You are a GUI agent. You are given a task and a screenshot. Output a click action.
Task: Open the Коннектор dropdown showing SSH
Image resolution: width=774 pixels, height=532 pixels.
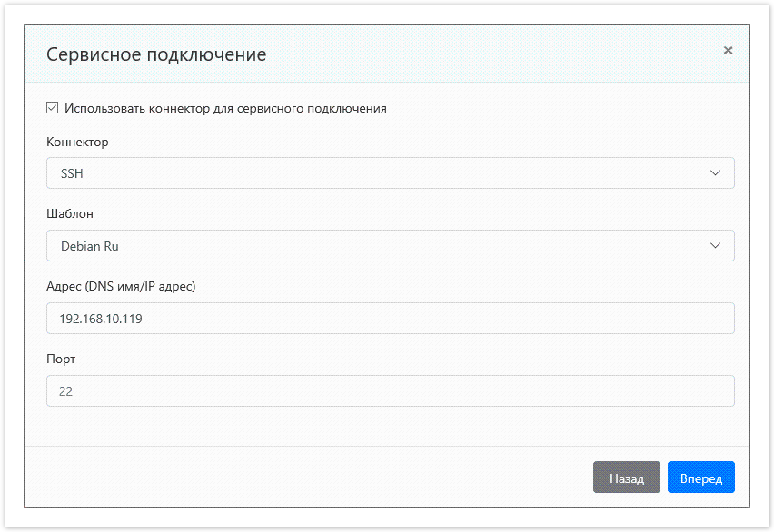tap(390, 173)
